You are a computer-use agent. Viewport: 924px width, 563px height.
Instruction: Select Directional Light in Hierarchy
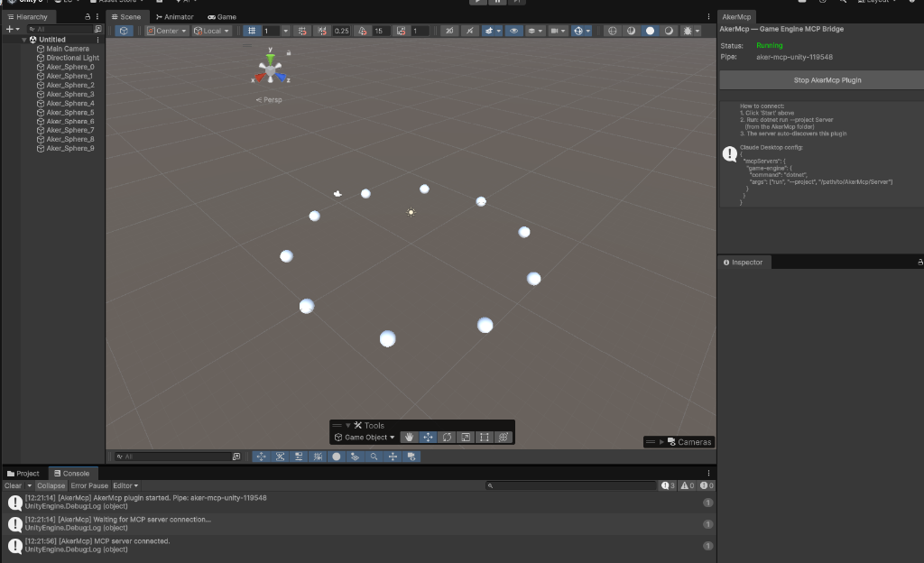pos(72,58)
